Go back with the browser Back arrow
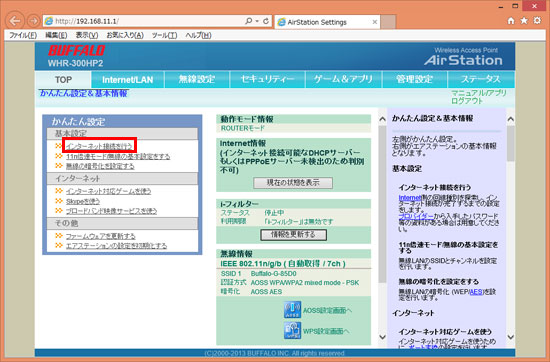This screenshot has height=362, width=550. click(15, 21)
